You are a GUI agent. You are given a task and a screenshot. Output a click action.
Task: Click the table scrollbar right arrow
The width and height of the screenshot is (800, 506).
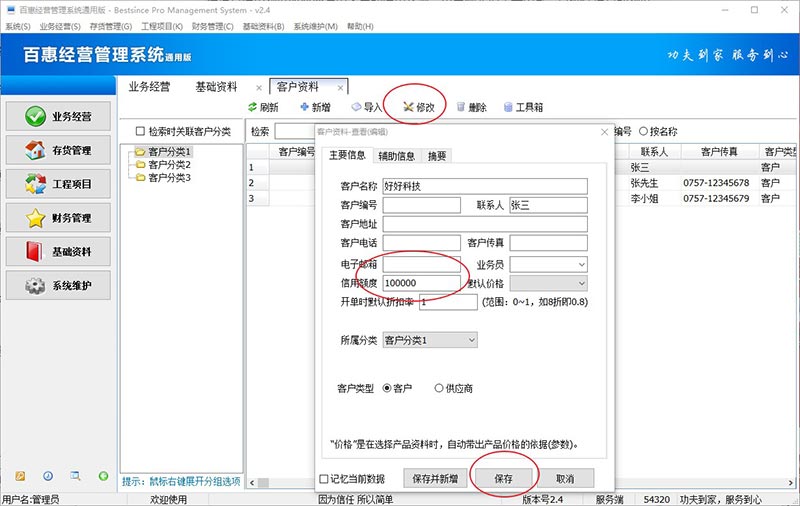(791, 482)
